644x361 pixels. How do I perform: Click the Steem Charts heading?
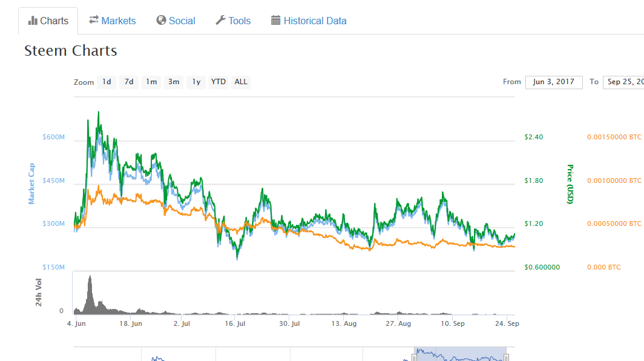pos(71,50)
